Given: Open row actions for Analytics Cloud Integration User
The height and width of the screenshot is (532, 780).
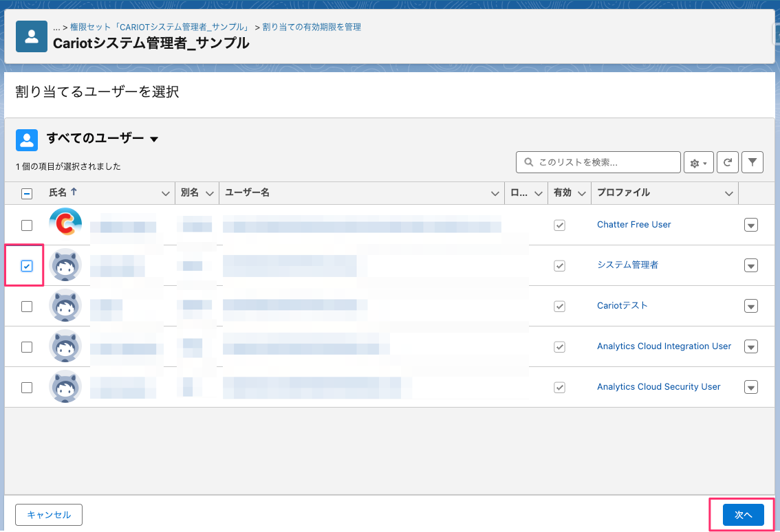Looking at the screenshot, I should click(751, 347).
